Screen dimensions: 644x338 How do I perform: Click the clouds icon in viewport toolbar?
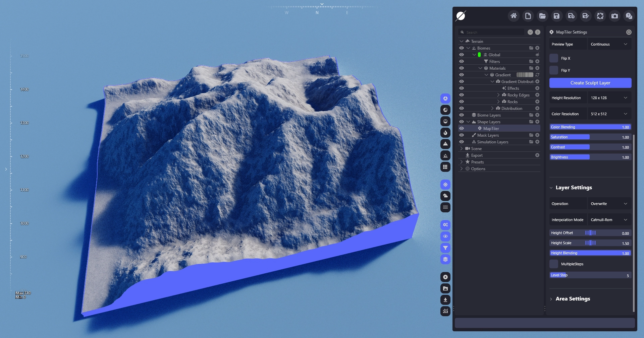tap(445, 196)
